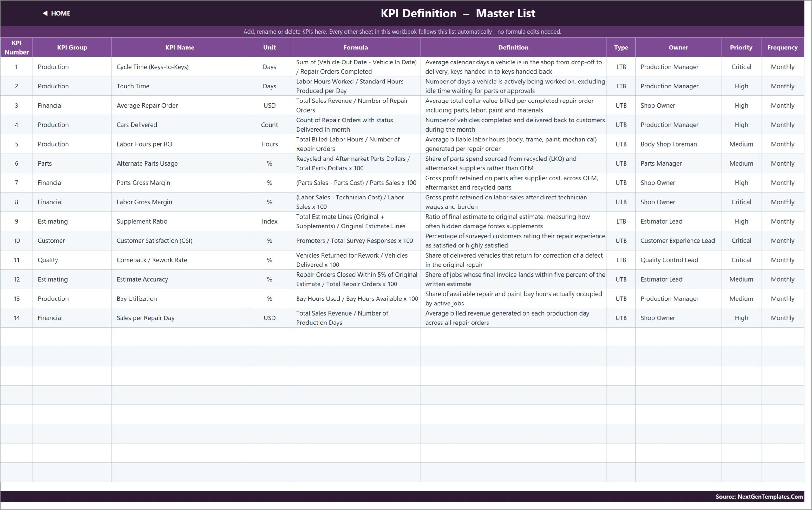This screenshot has width=812, height=510.
Task: Select the Cars Delivered cell
Action: point(180,125)
